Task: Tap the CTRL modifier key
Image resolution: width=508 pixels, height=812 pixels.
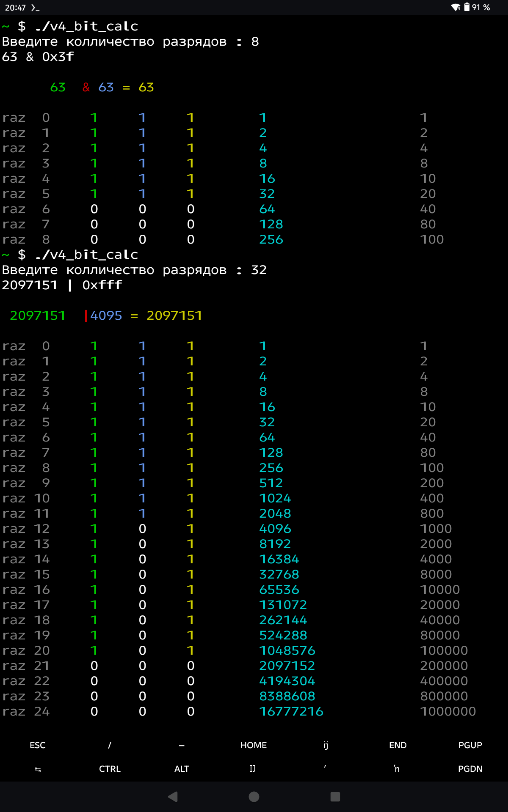Action: [x=110, y=769]
